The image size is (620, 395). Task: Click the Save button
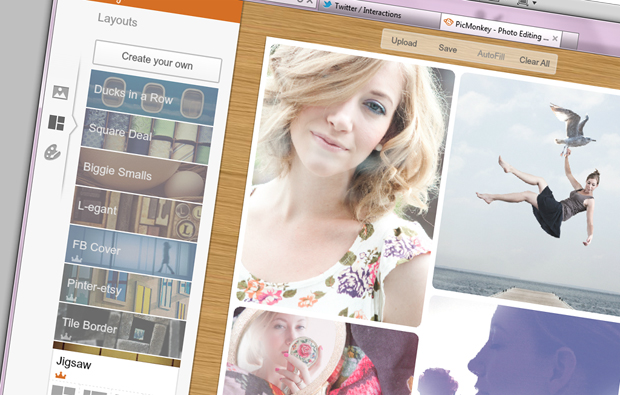(448, 48)
